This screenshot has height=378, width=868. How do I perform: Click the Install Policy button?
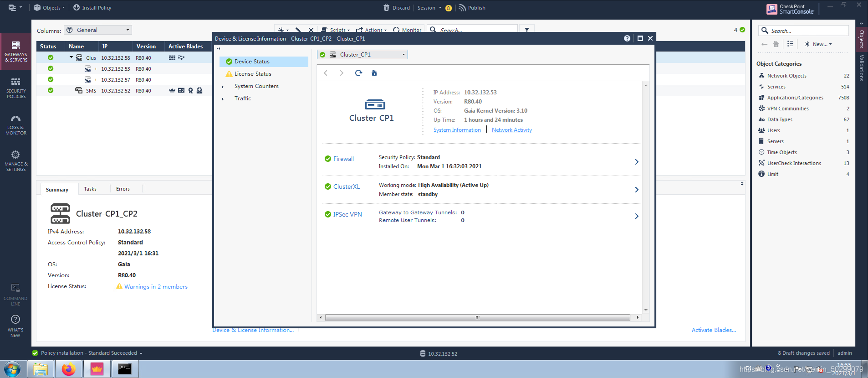[92, 8]
